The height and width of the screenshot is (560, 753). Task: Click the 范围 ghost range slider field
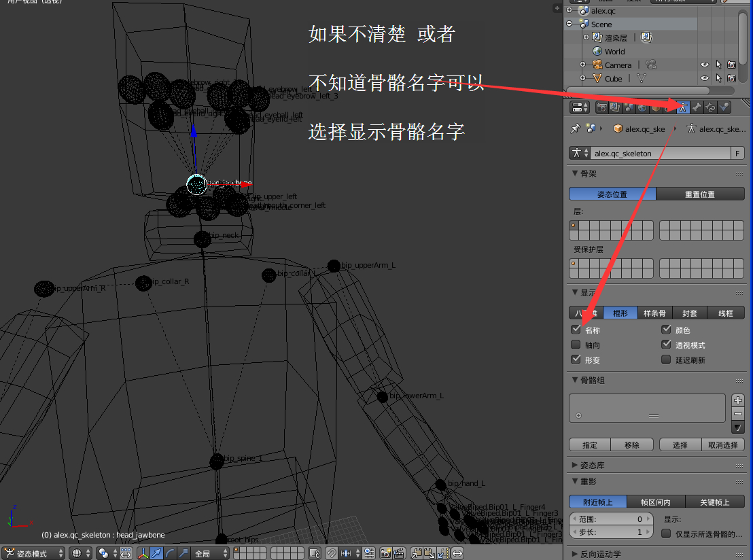612,519
